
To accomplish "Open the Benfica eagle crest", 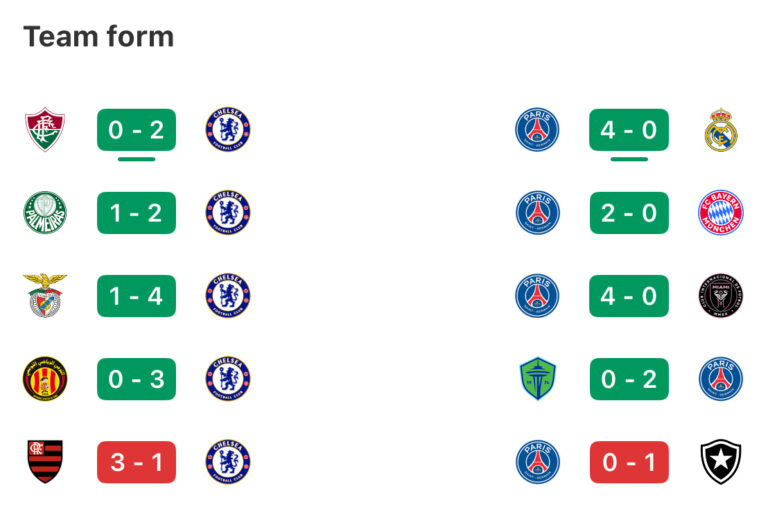I will 44,296.
